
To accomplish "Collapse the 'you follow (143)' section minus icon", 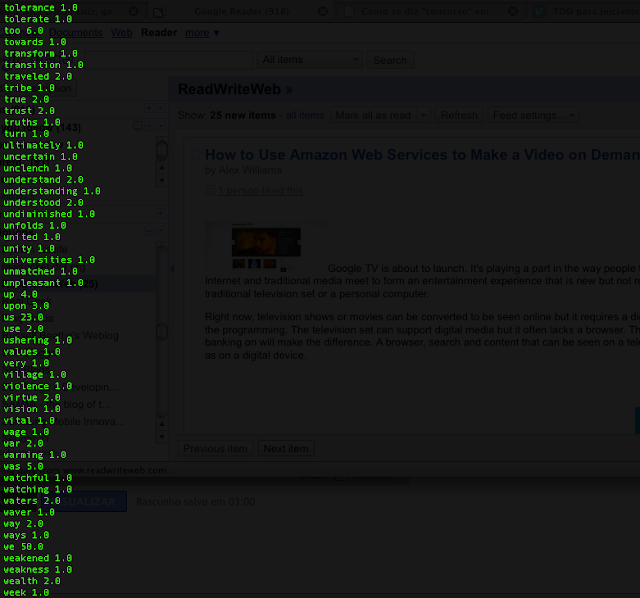I will (149, 126).
